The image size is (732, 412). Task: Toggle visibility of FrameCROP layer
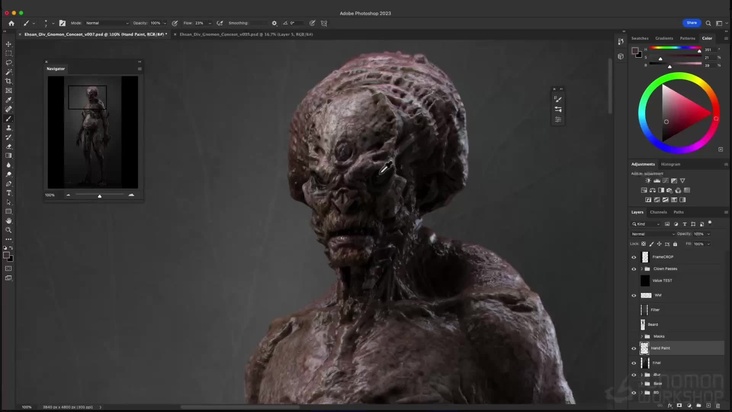[x=634, y=257]
